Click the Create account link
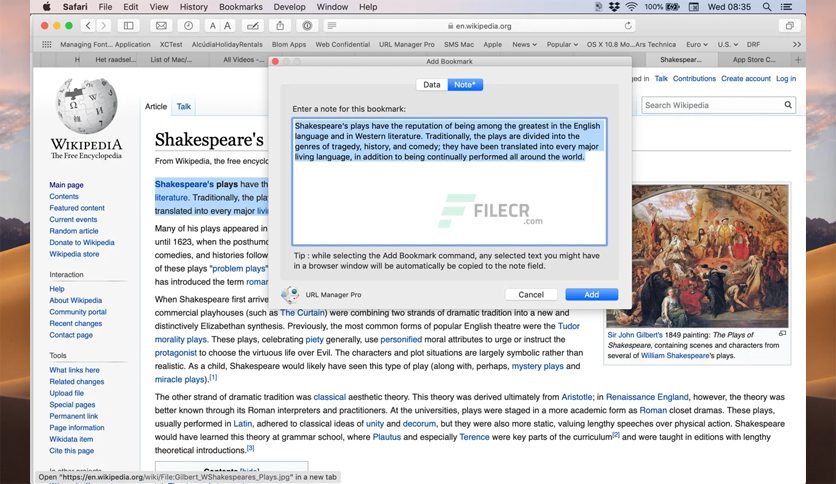Viewport: 836px width, 484px height. pos(746,78)
